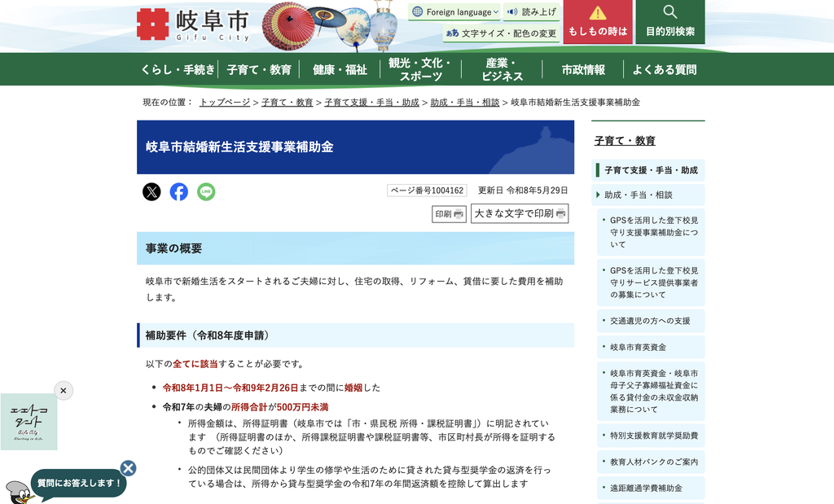Share page on X (Twitter)
The height and width of the screenshot is (504, 834).
click(x=151, y=192)
